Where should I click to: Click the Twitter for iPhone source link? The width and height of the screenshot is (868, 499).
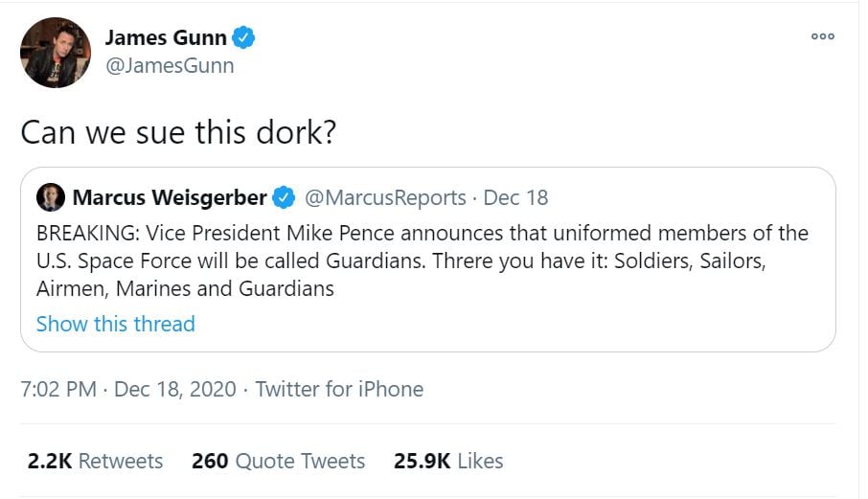click(x=339, y=389)
